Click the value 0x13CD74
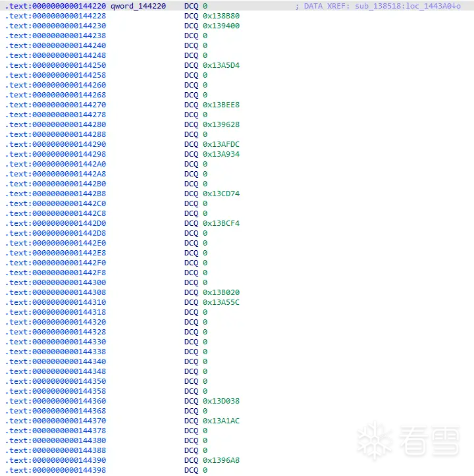Image resolution: width=474 pixels, height=476 pixels. click(221, 194)
